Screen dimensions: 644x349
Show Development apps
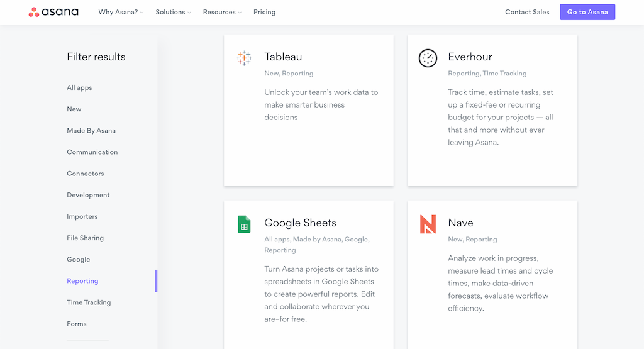click(x=88, y=195)
